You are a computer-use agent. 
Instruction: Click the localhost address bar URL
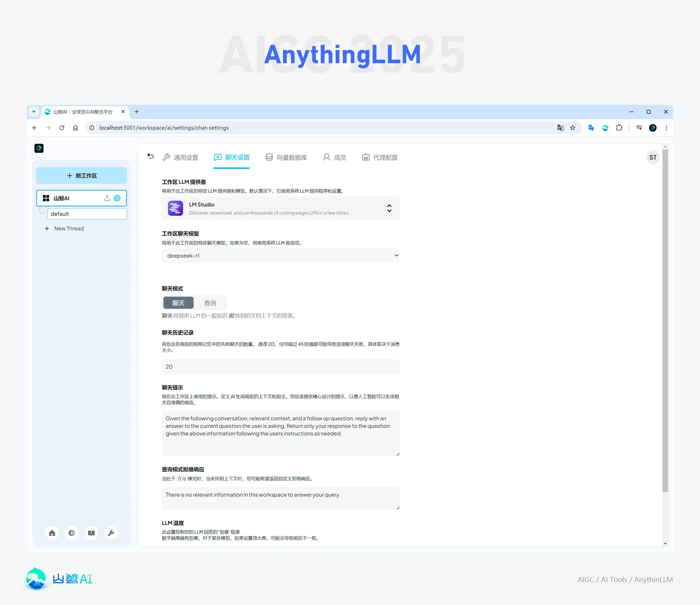pos(164,128)
